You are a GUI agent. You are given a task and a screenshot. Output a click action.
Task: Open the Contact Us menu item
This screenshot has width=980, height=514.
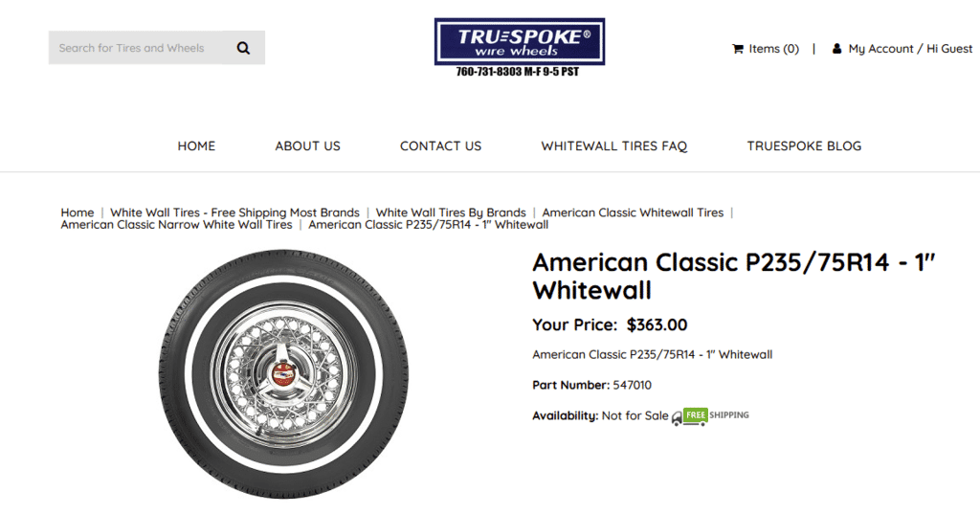pyautogui.click(x=440, y=146)
